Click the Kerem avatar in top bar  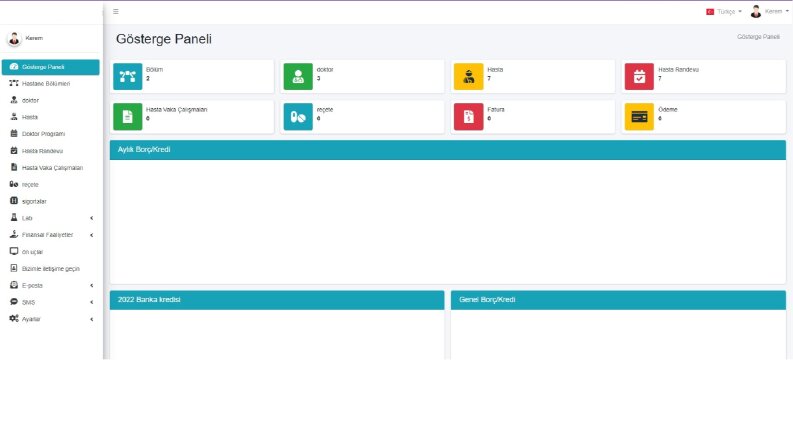point(756,11)
